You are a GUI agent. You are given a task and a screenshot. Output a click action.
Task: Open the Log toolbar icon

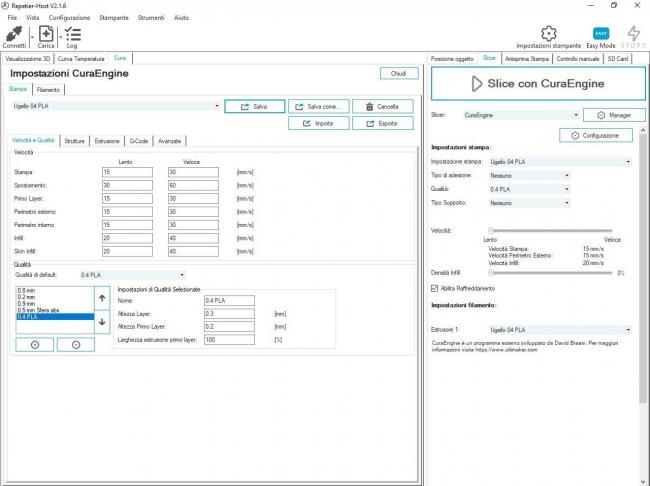click(72, 34)
